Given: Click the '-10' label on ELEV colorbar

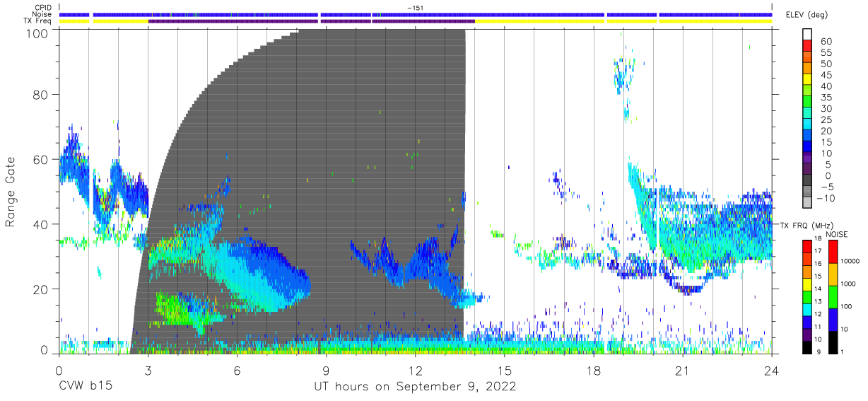Looking at the screenshot, I should point(825,198).
